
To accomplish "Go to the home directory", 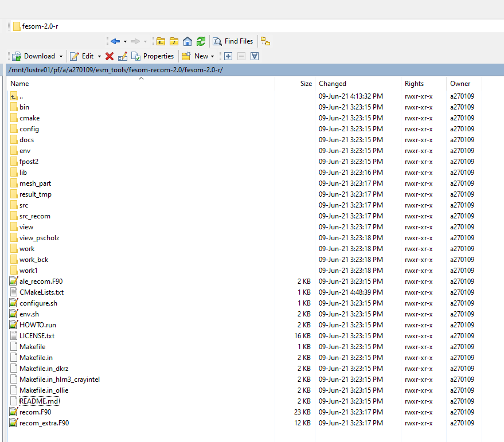I will click(x=186, y=41).
